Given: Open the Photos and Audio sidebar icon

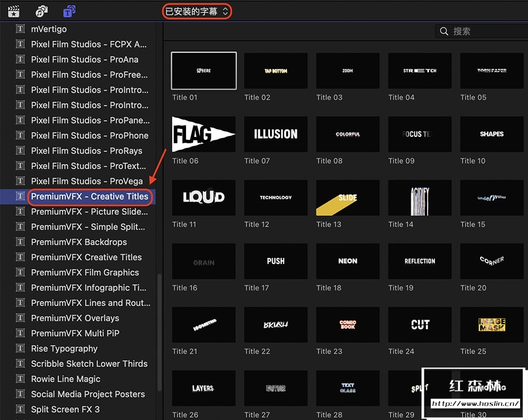Looking at the screenshot, I should click(x=42, y=11).
